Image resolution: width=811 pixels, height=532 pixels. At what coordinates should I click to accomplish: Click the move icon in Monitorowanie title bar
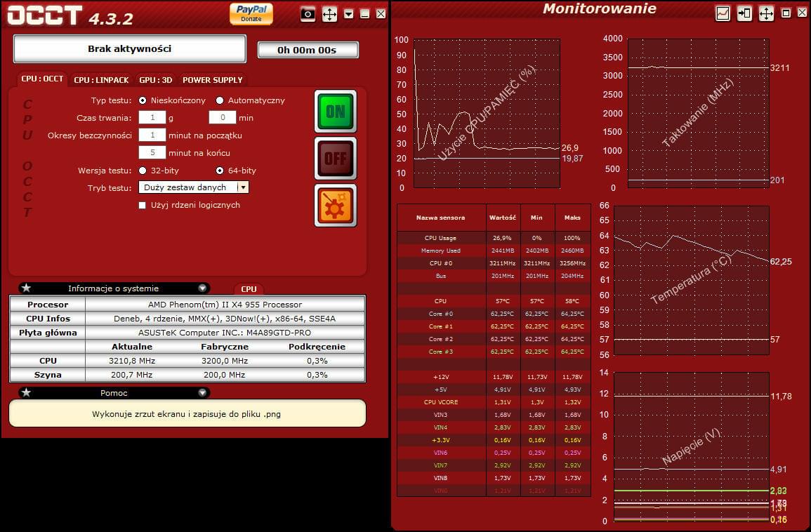[x=766, y=13]
